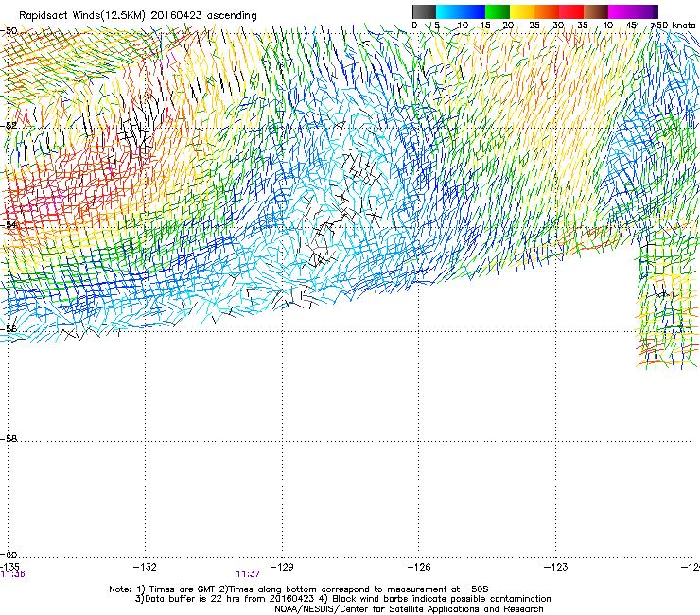Click the cyan-blue 5-15 knots legend segment
The width and height of the screenshot is (700, 615).
[x=461, y=11]
